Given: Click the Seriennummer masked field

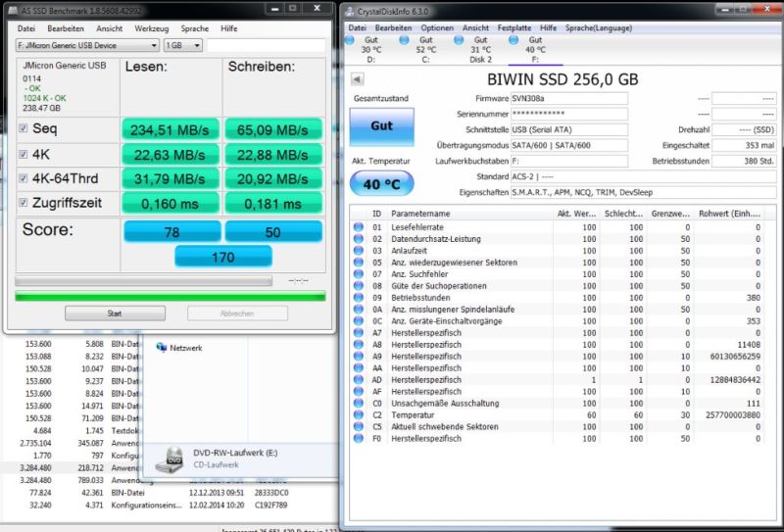Looking at the screenshot, I should 569,114.
